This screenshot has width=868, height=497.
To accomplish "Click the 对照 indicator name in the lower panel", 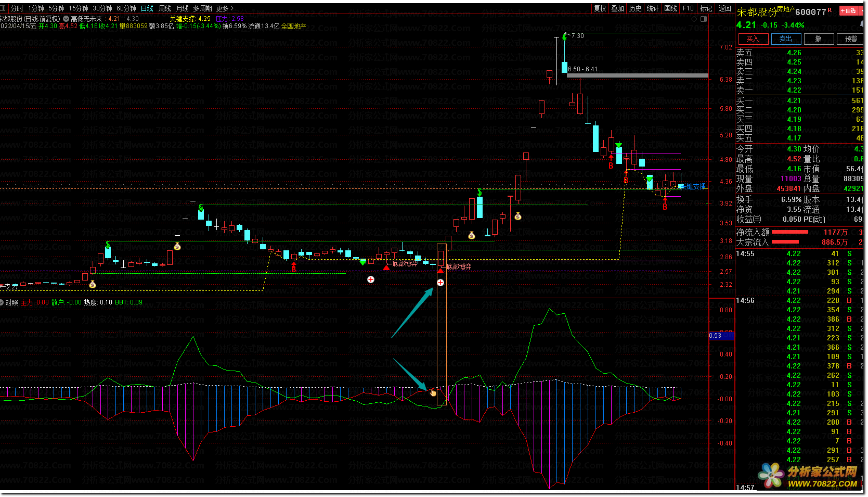I will 12,302.
